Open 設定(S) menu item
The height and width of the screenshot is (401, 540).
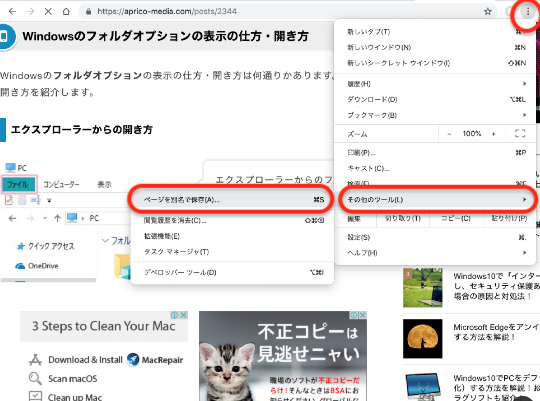click(x=435, y=237)
